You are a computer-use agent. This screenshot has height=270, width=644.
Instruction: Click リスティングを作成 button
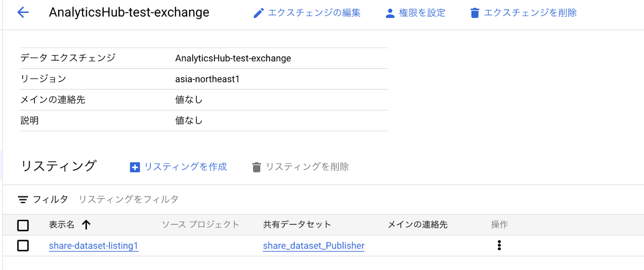click(178, 167)
